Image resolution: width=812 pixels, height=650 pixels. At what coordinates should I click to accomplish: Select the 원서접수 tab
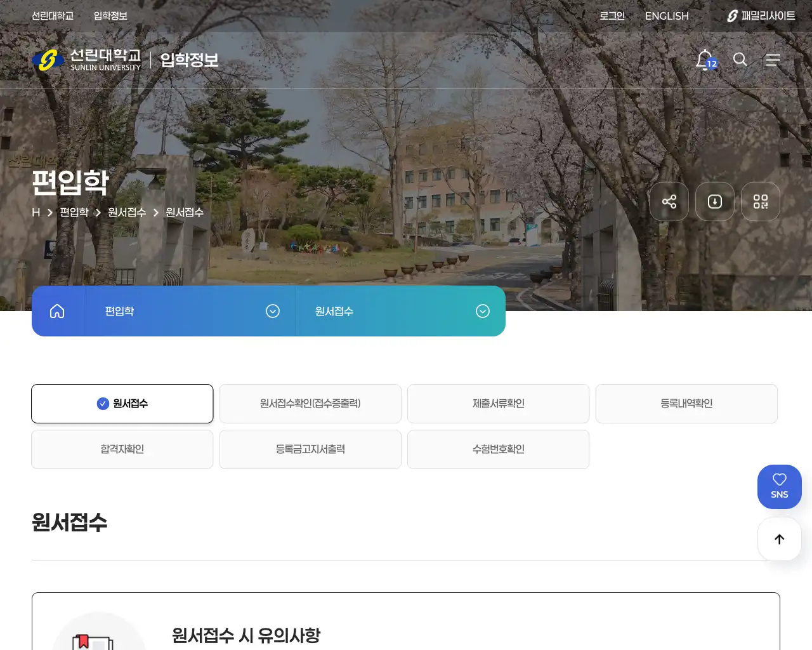[122, 404]
